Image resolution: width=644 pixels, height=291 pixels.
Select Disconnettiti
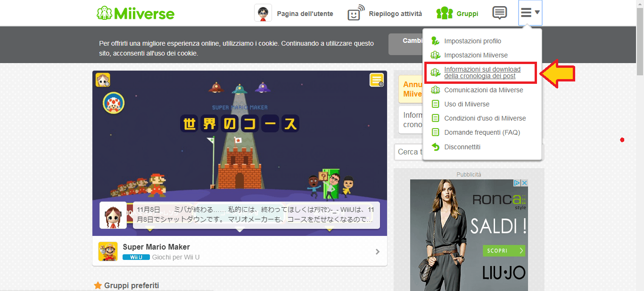coord(462,147)
